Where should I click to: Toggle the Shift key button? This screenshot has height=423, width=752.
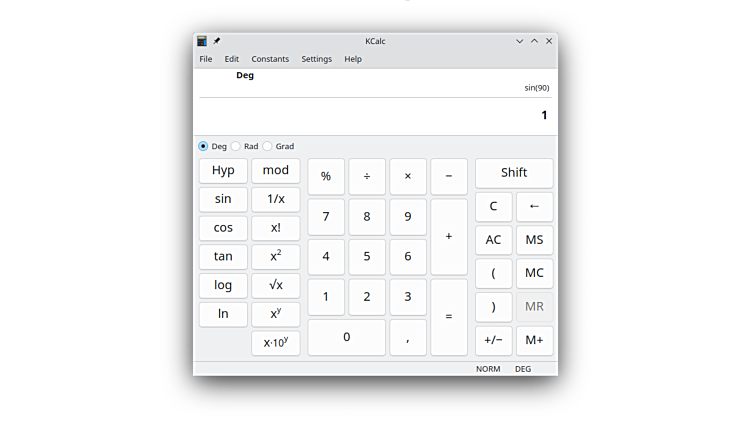(x=514, y=173)
